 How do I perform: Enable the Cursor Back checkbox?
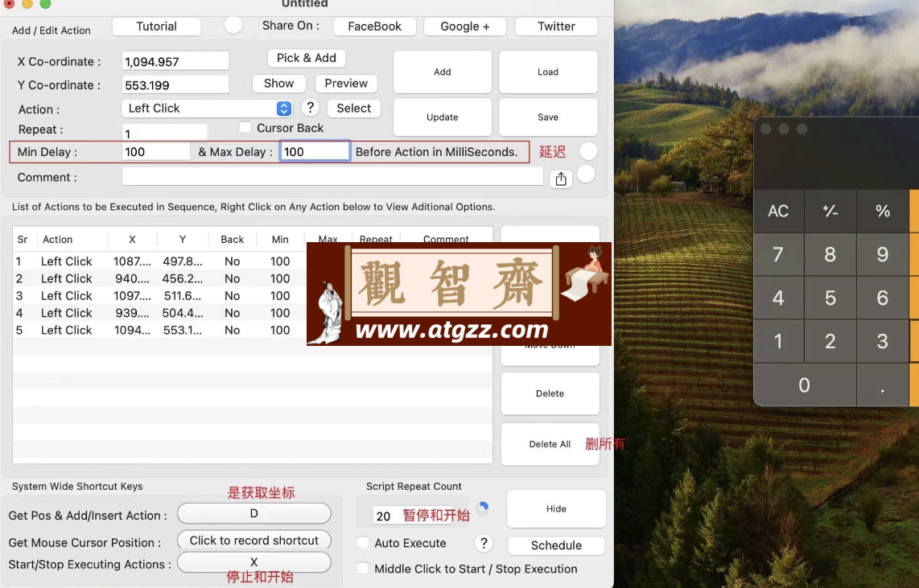tap(245, 127)
